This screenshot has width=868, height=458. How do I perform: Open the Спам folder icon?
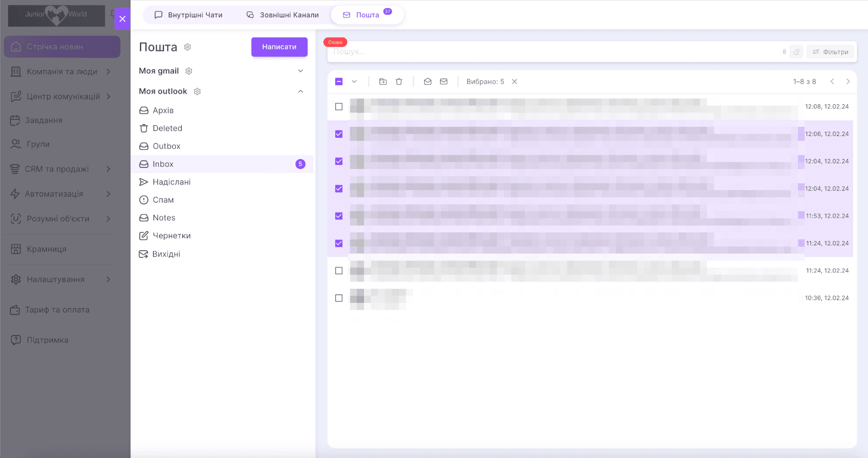144,200
